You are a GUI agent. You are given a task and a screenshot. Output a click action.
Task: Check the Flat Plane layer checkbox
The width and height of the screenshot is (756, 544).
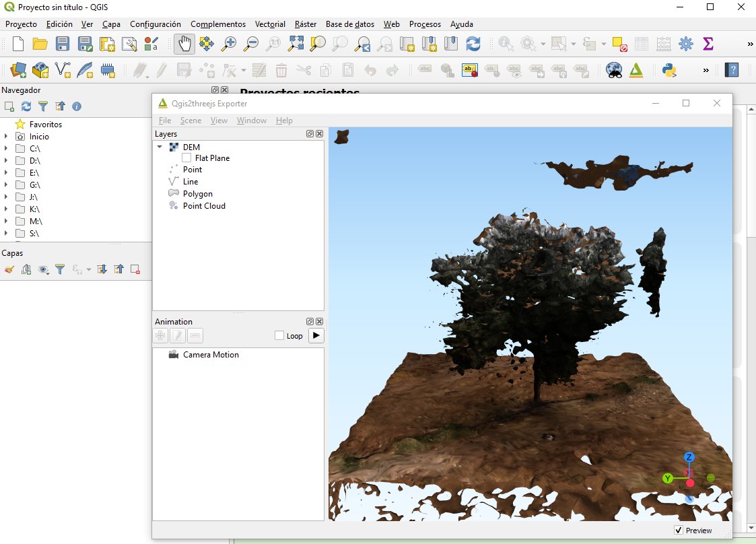tap(186, 158)
